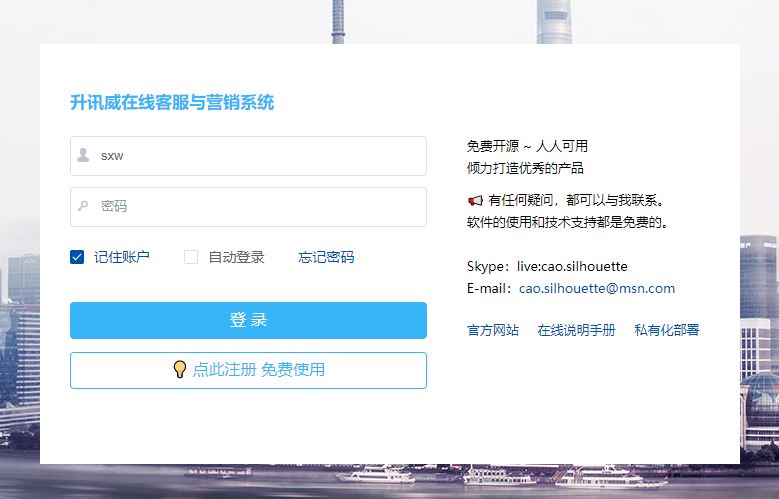Click the 升讯威在线客服与营销系统 title
The width and height of the screenshot is (779, 499).
172,102
